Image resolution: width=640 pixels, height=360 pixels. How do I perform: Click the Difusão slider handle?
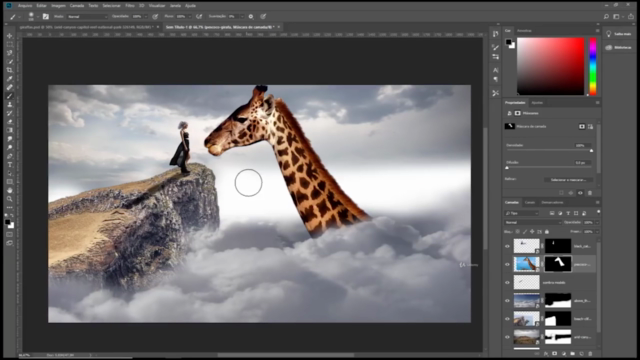coord(507,168)
